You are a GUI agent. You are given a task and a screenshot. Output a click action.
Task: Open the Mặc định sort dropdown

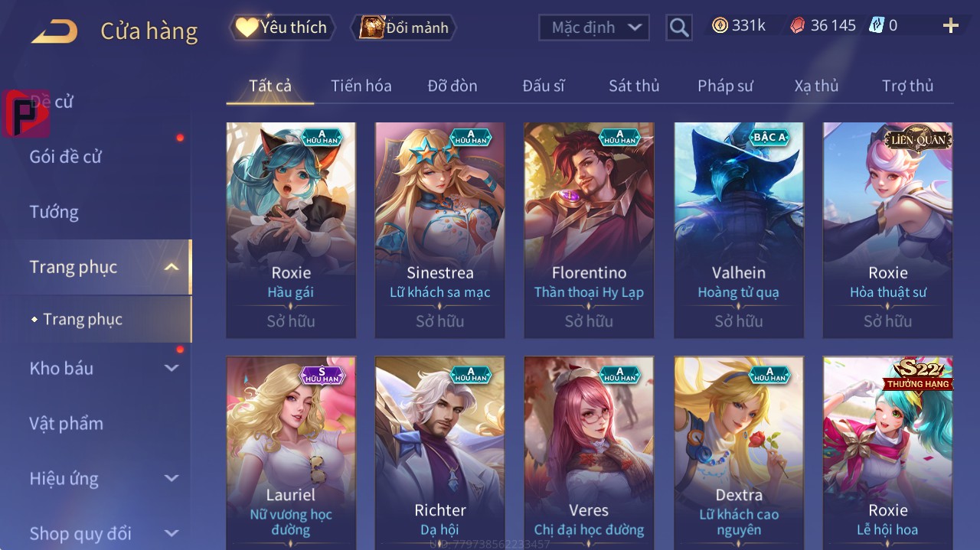coord(594,28)
